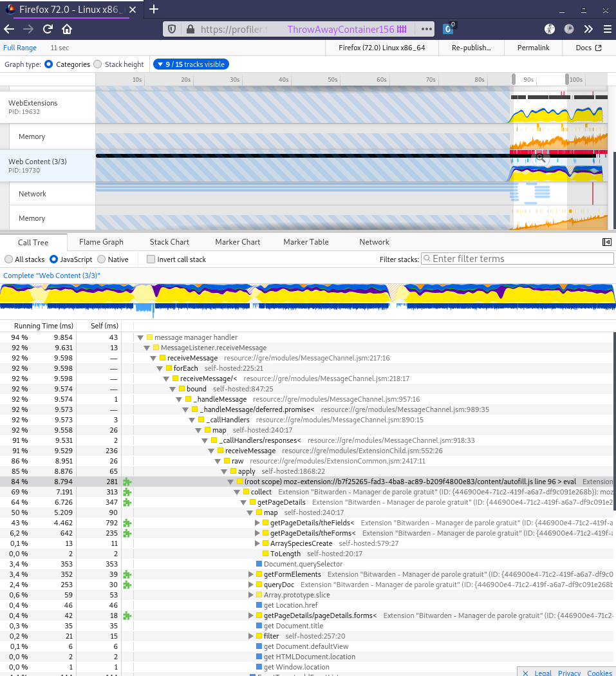This screenshot has height=676, width=616.
Task: Click the left timeline selection handle near 90s
Action: [x=514, y=79]
